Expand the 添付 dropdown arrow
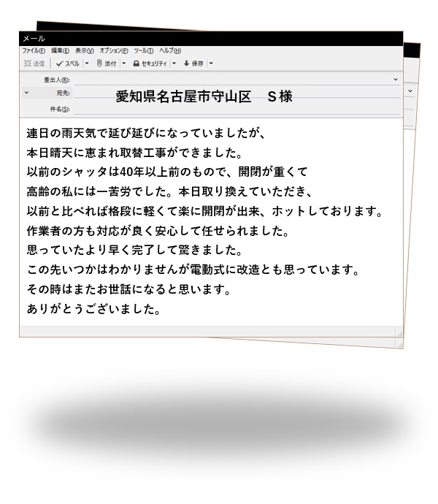Screen dimensions: 438x504 pos(124,64)
